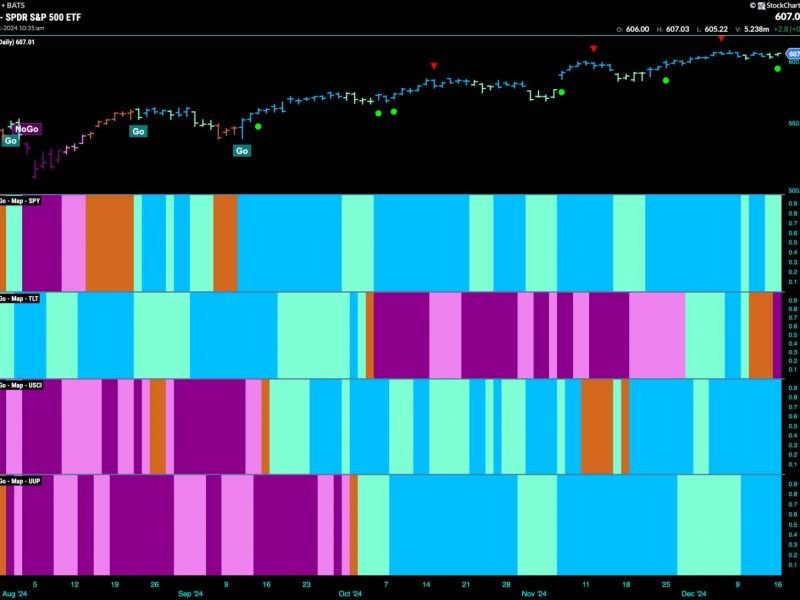
Task: Click the Daily 607.01 price label
Action: click(x=17, y=42)
